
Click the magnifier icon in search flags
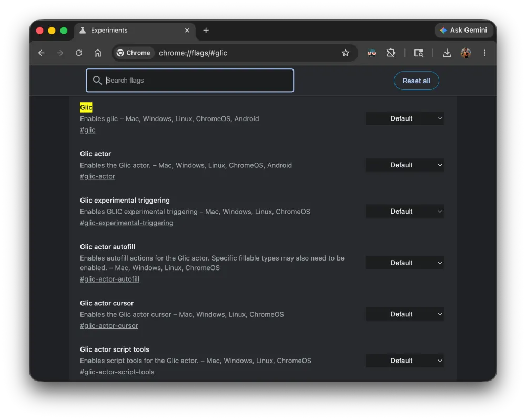point(97,80)
